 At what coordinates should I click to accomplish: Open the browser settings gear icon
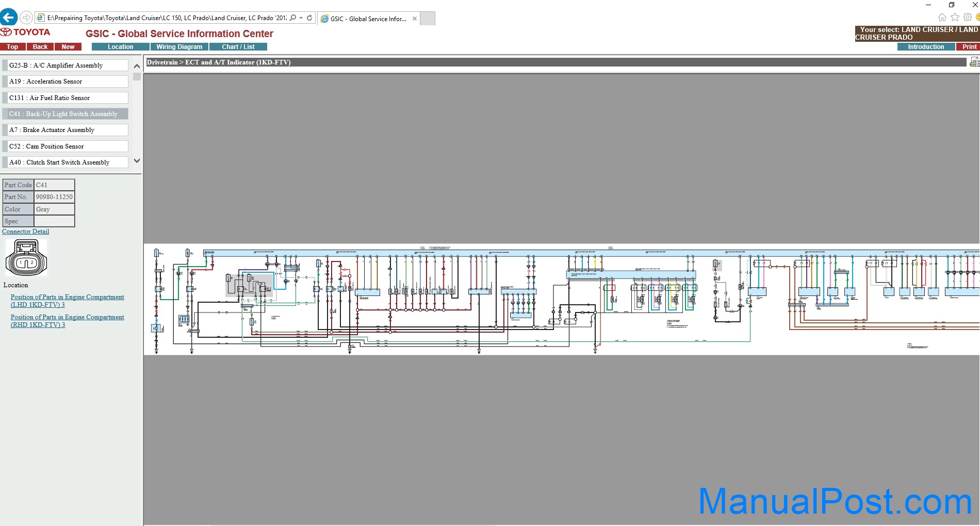point(968,18)
